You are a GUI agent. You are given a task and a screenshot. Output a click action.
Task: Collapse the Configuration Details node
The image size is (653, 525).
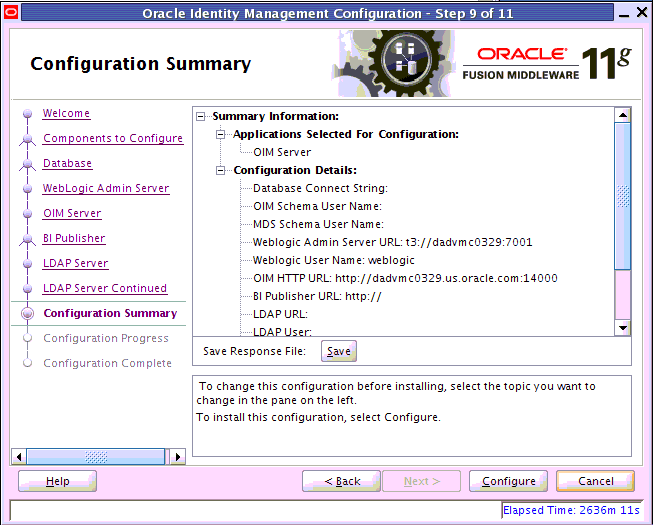pyautogui.click(x=223, y=170)
